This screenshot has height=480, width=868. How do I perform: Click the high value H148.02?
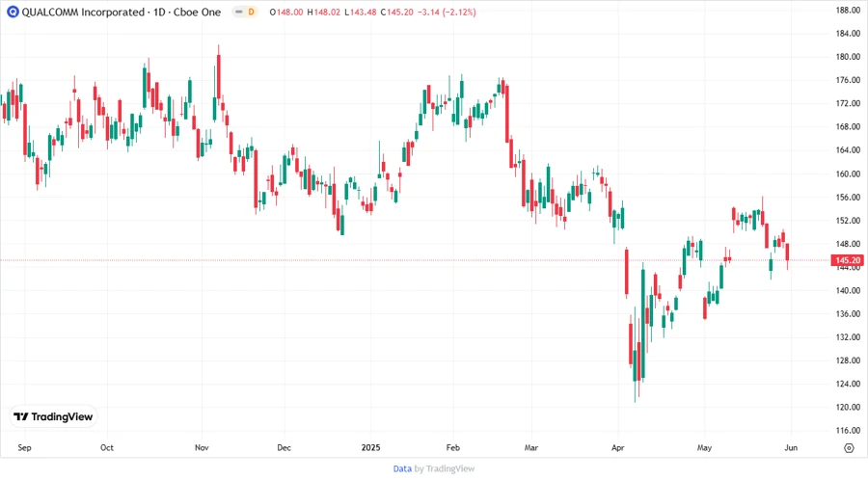click(324, 12)
